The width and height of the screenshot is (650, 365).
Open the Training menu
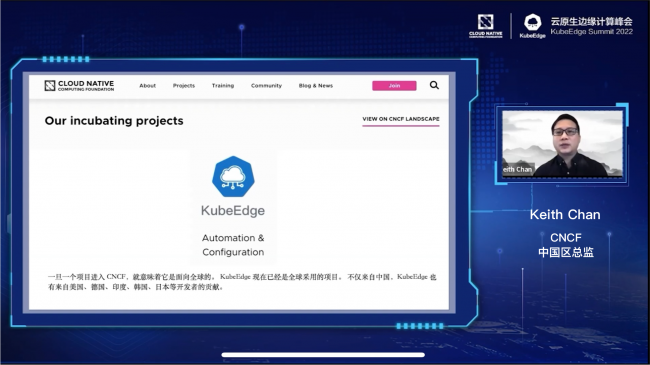[x=223, y=85]
